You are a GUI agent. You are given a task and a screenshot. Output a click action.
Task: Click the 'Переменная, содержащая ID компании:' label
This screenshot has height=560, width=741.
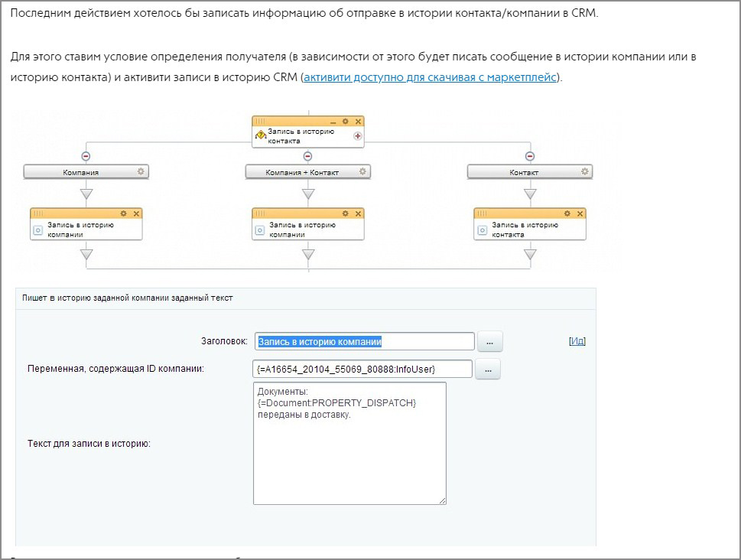pos(115,369)
